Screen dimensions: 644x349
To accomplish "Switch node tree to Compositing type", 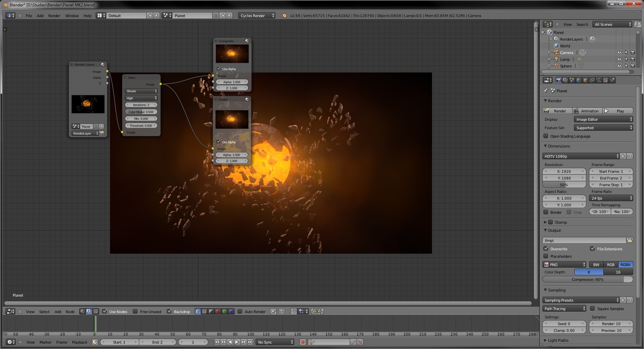I will click(89, 311).
